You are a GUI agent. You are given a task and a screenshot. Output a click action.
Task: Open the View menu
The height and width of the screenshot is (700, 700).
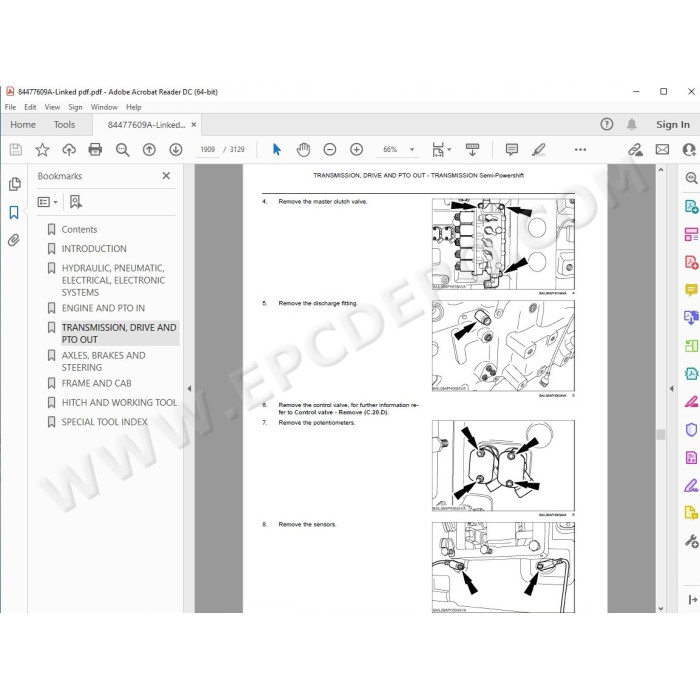tap(52, 107)
